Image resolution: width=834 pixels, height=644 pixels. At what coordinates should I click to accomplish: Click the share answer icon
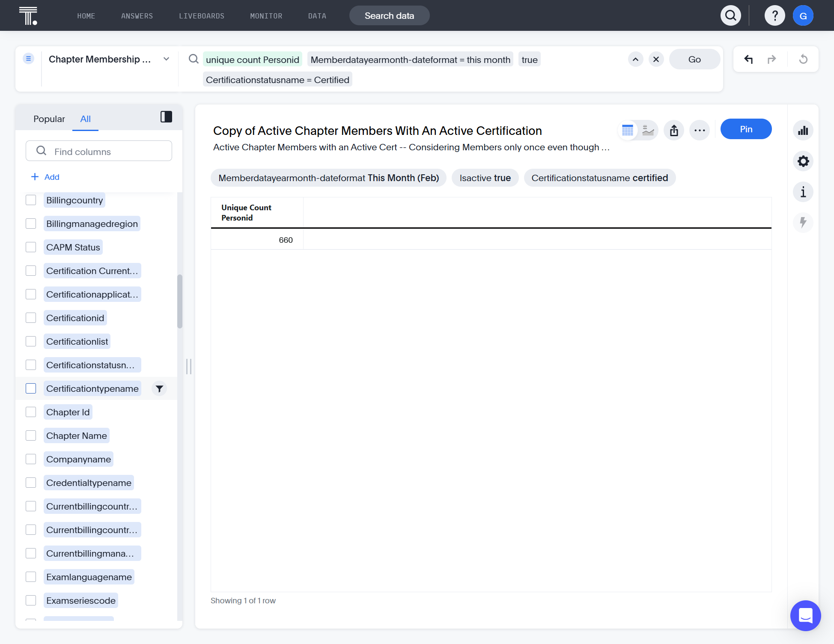click(x=674, y=130)
